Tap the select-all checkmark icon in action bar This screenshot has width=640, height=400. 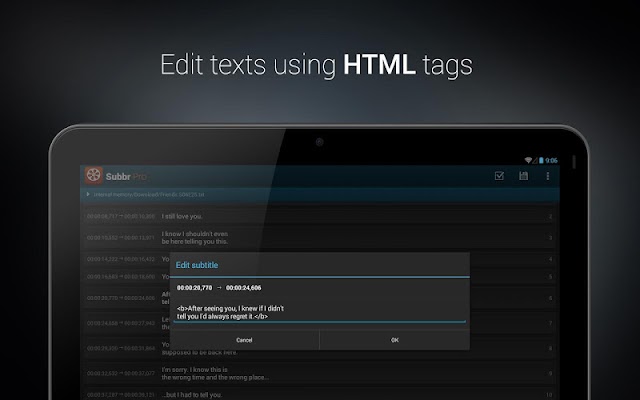[499, 176]
